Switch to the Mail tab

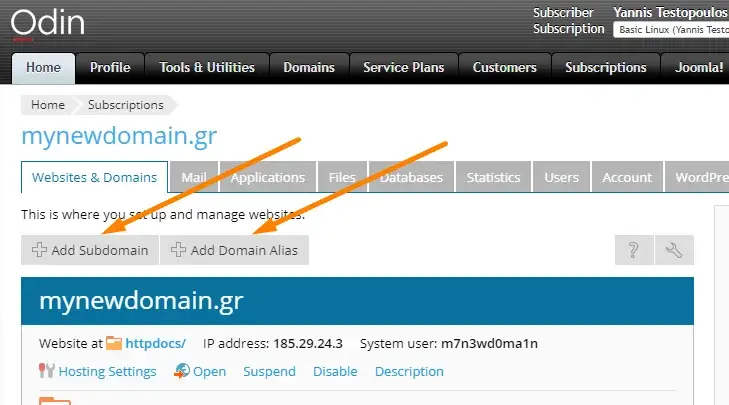click(x=194, y=177)
